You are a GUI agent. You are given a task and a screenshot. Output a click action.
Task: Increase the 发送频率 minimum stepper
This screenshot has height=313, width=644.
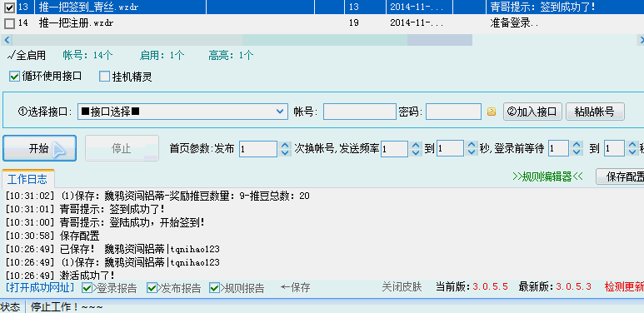click(x=416, y=145)
